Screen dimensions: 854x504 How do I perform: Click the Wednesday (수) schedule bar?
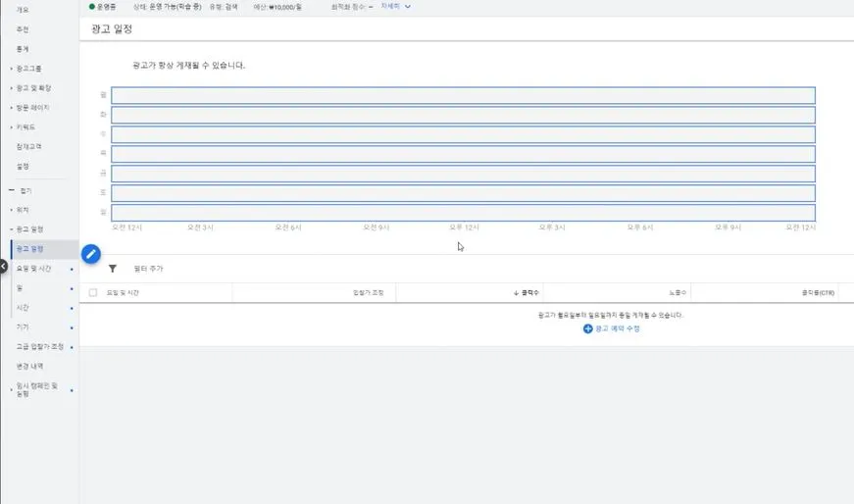463,134
